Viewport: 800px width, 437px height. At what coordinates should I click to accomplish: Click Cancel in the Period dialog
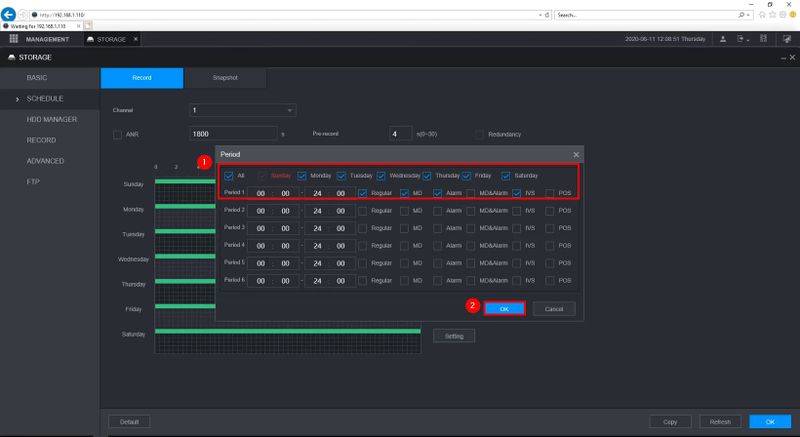point(554,309)
